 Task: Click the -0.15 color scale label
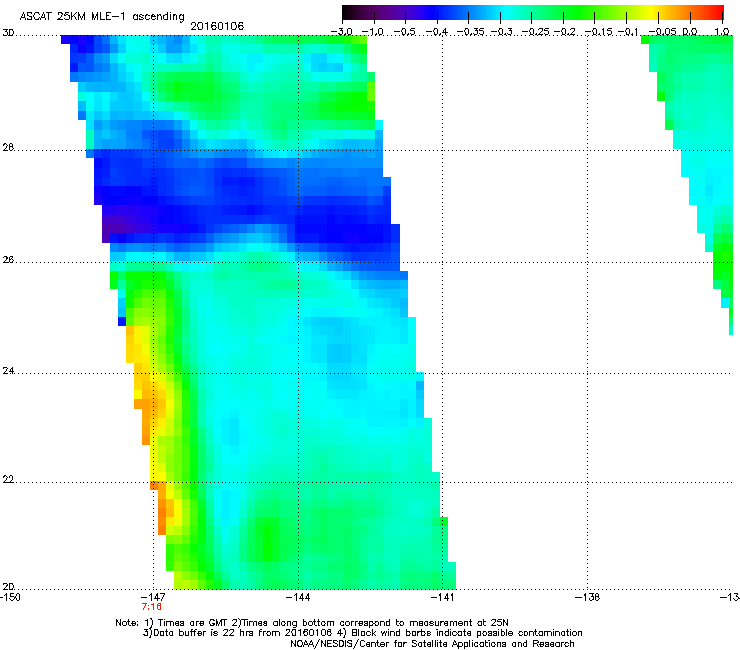pyautogui.click(x=598, y=32)
